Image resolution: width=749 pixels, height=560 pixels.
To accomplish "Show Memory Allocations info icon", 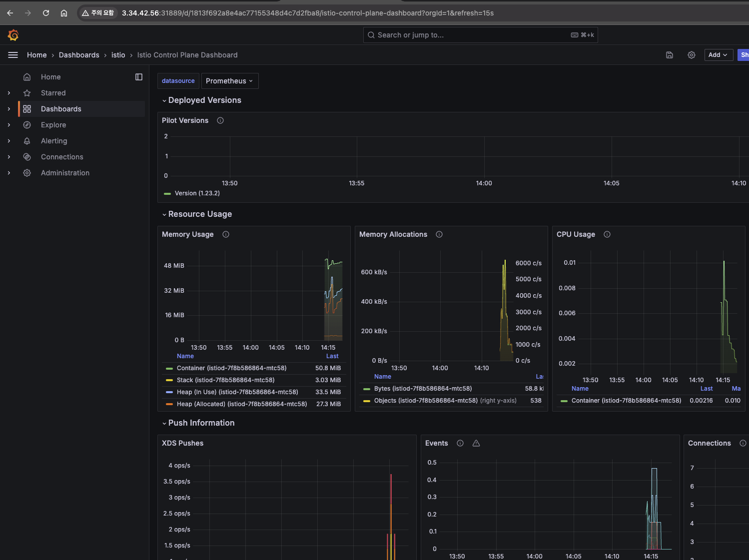I will click(439, 234).
